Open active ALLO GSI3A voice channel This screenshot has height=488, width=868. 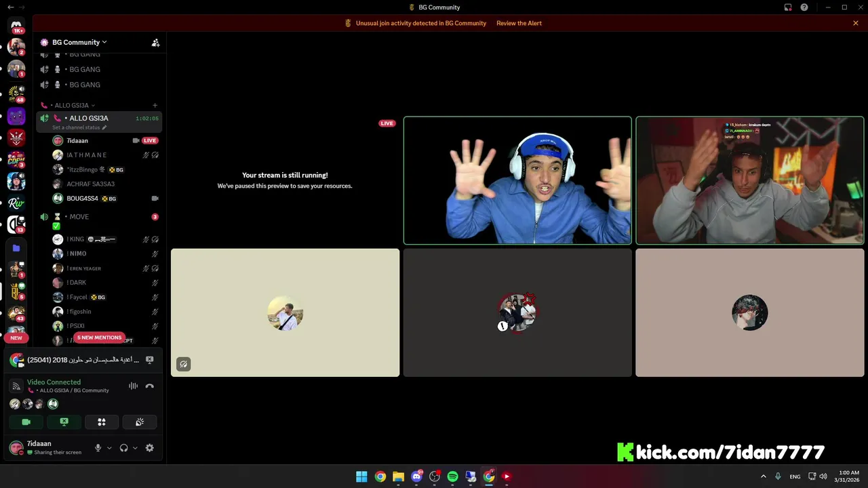click(x=99, y=121)
